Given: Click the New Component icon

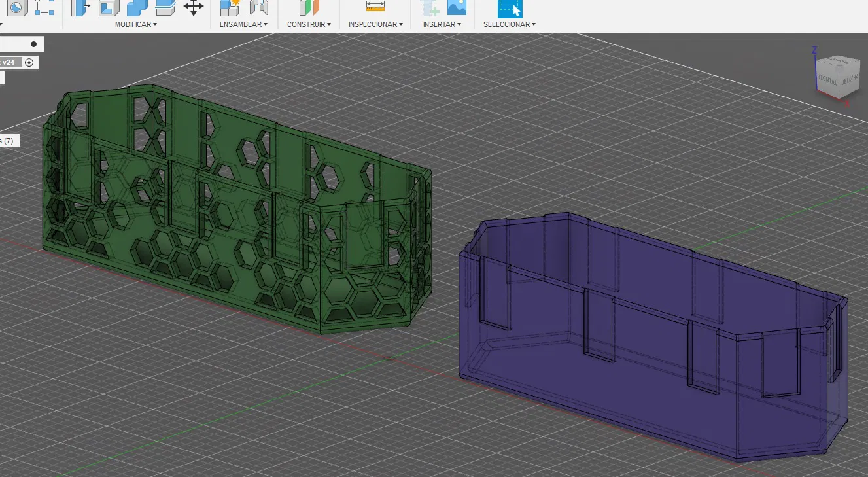Looking at the screenshot, I should (230, 8).
